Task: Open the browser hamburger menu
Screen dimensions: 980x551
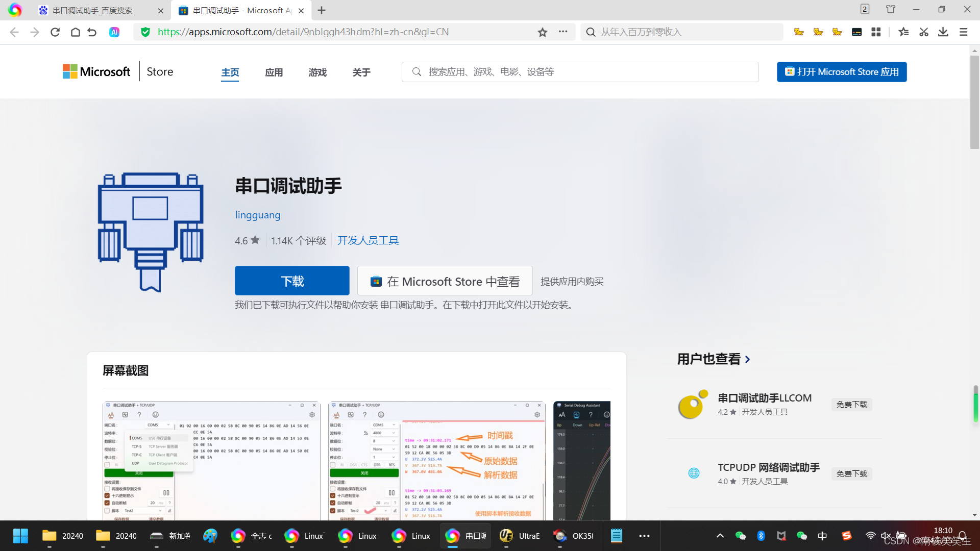Action: pos(964,32)
